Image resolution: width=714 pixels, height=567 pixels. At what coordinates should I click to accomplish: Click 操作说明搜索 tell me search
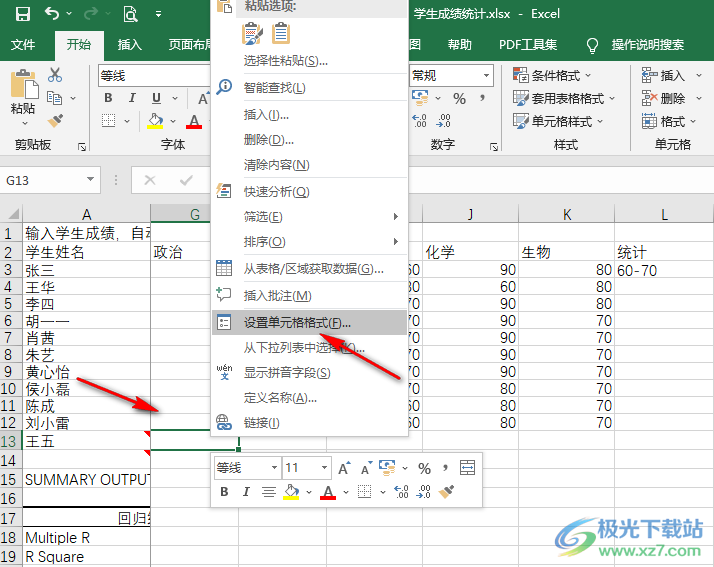tap(647, 45)
